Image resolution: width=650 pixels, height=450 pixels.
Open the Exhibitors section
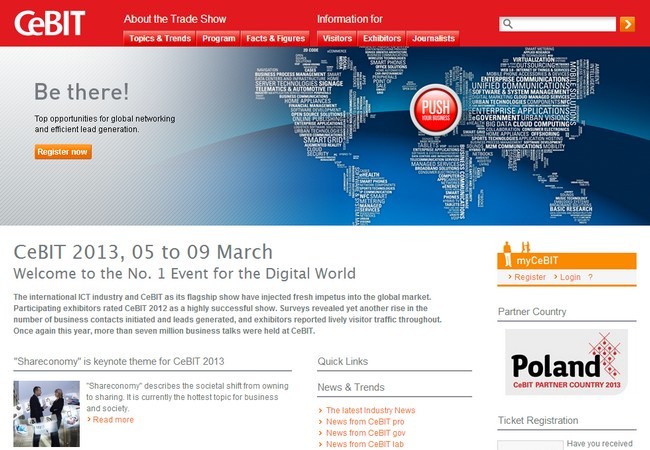coord(382,39)
